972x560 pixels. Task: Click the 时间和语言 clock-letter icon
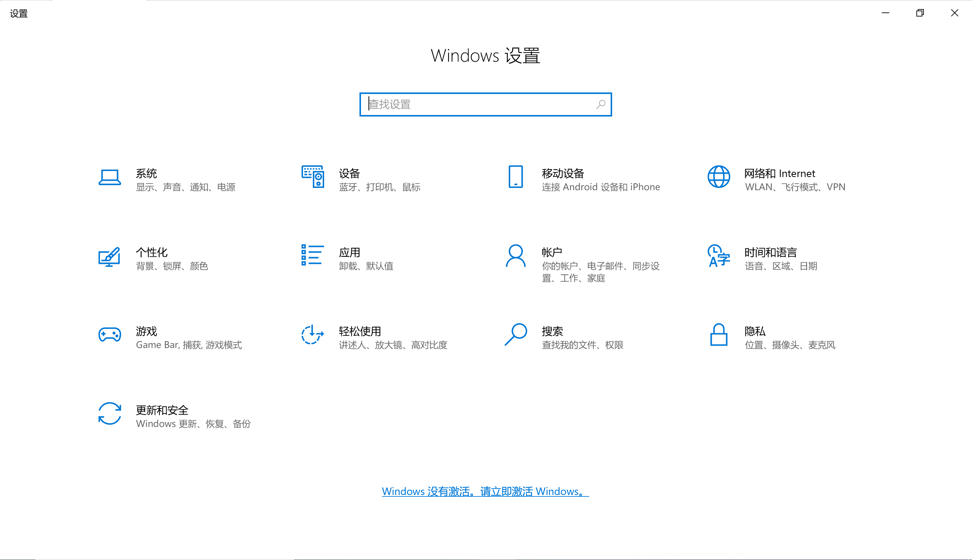click(719, 256)
